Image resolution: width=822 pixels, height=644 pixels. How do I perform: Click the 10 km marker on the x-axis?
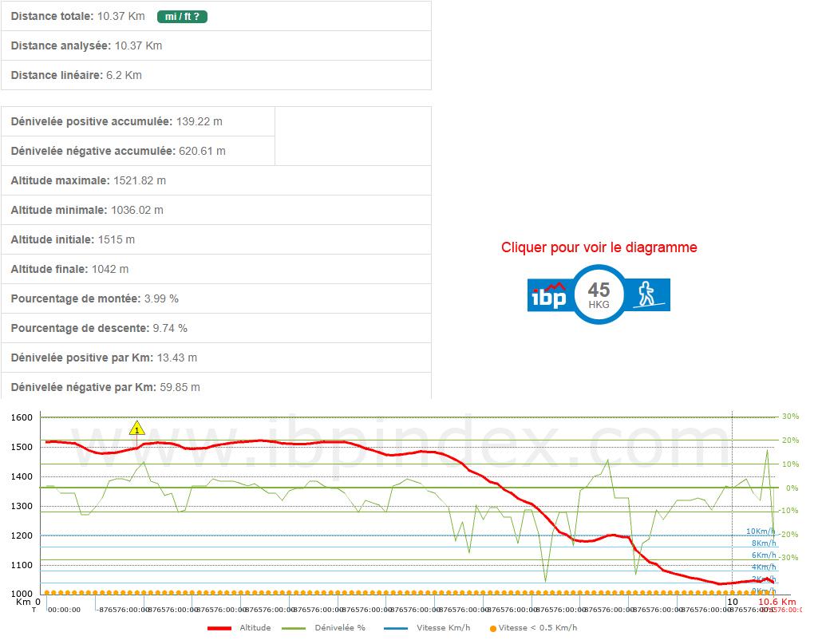click(731, 602)
